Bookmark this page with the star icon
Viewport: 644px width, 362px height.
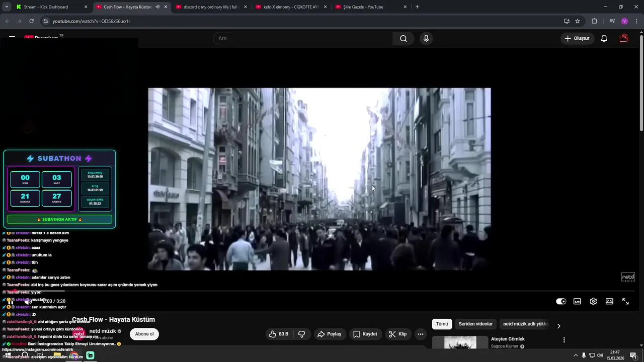tap(578, 21)
